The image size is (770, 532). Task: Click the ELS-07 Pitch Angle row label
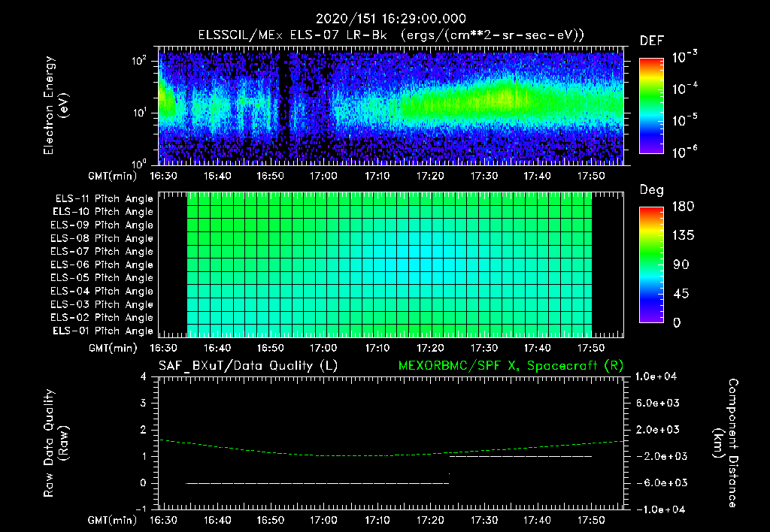[x=102, y=252]
